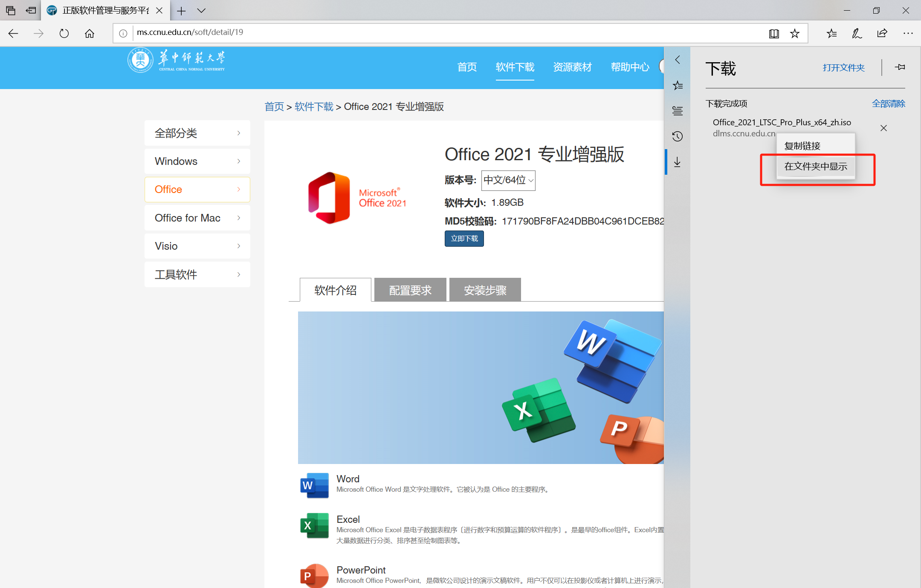
Task: Click the Word icon in list
Action: pyautogui.click(x=314, y=485)
